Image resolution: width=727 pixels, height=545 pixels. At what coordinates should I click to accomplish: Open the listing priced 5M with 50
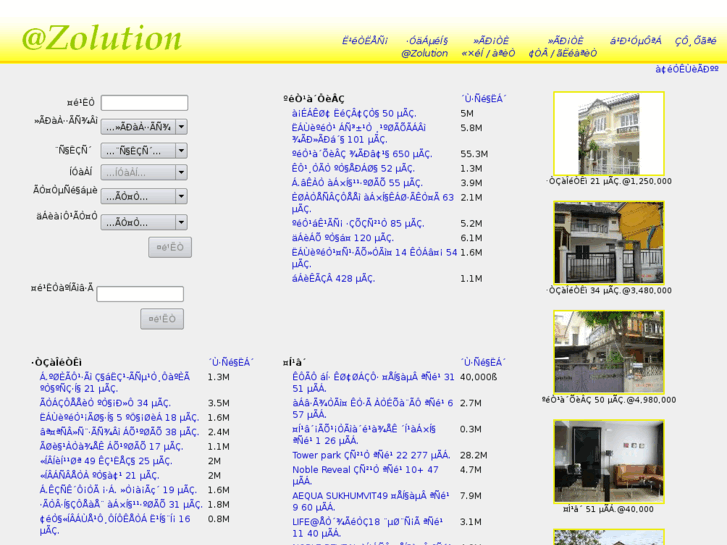coord(354,113)
